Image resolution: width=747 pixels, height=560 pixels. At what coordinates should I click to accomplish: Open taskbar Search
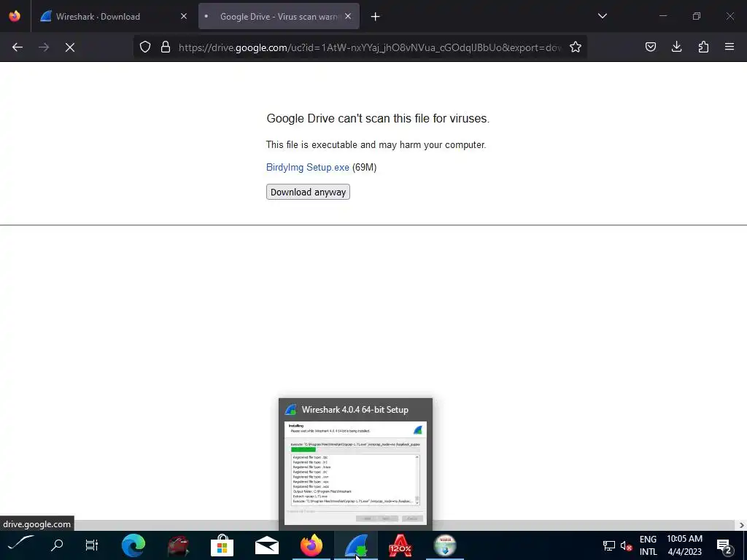pos(57,545)
